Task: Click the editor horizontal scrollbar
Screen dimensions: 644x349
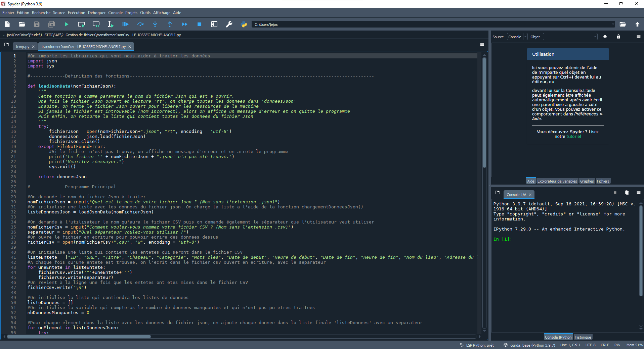Action: (79, 336)
